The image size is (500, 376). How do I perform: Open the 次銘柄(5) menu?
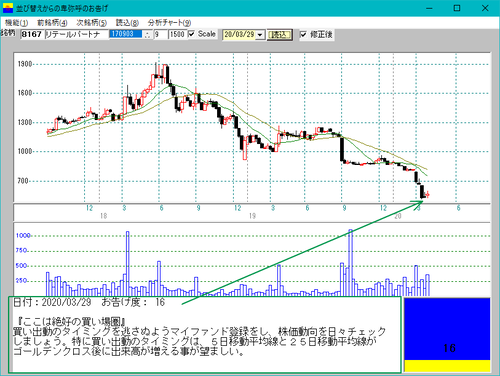pos(91,23)
